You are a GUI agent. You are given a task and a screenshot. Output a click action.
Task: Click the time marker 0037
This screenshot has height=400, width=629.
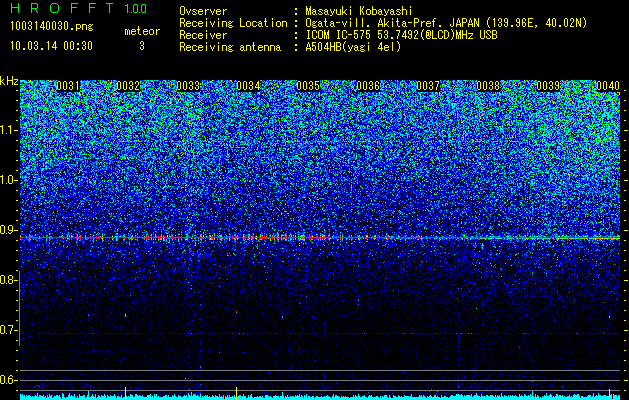tap(428, 86)
